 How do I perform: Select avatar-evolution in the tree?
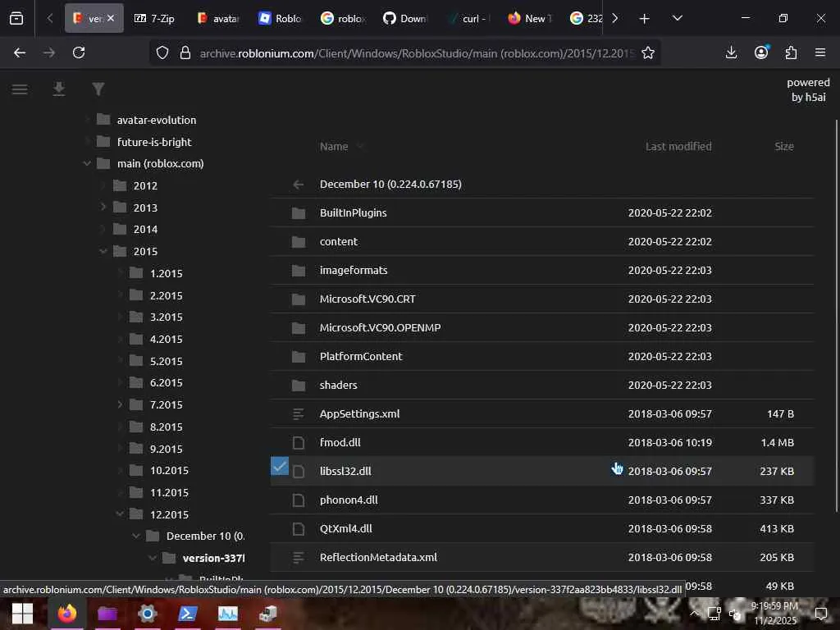pyautogui.click(x=157, y=120)
